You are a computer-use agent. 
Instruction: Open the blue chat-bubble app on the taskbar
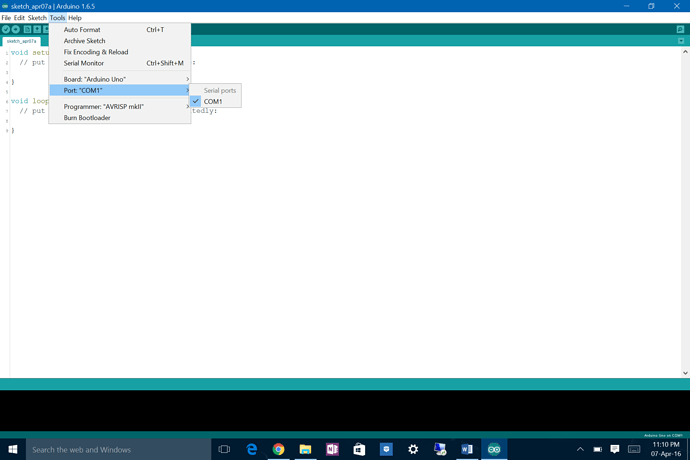(x=386, y=449)
